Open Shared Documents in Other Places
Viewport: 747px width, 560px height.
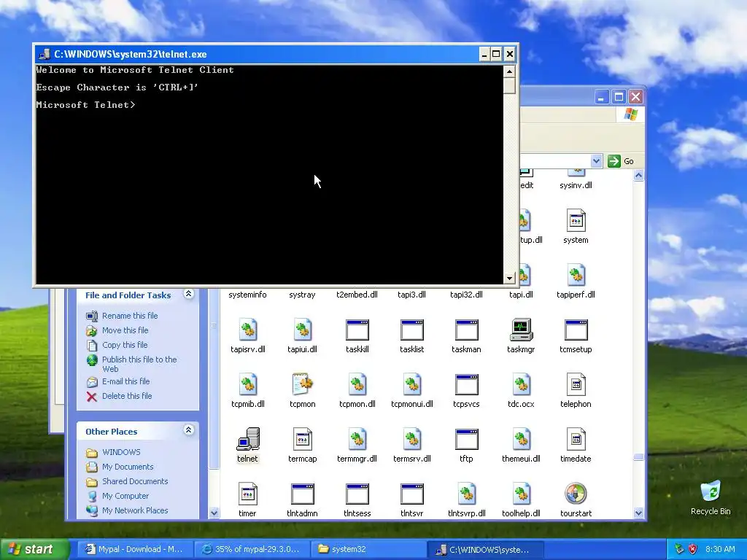pyautogui.click(x=135, y=481)
